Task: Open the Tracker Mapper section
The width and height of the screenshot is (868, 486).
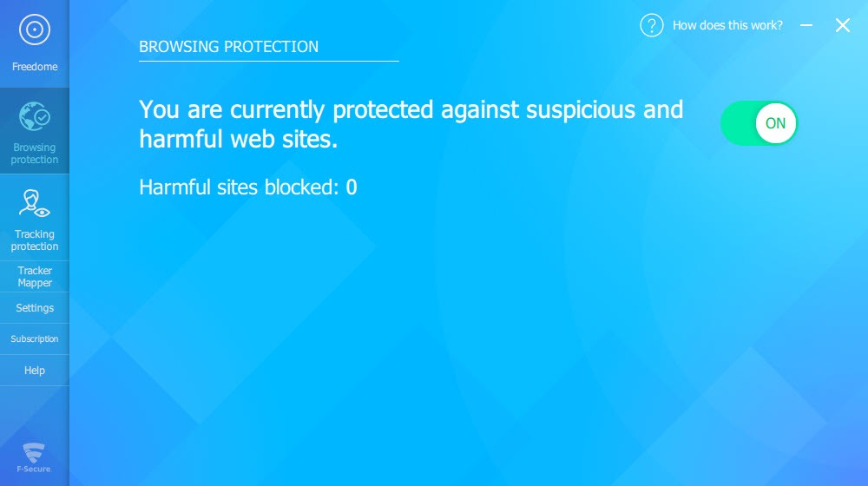Action: (35, 277)
